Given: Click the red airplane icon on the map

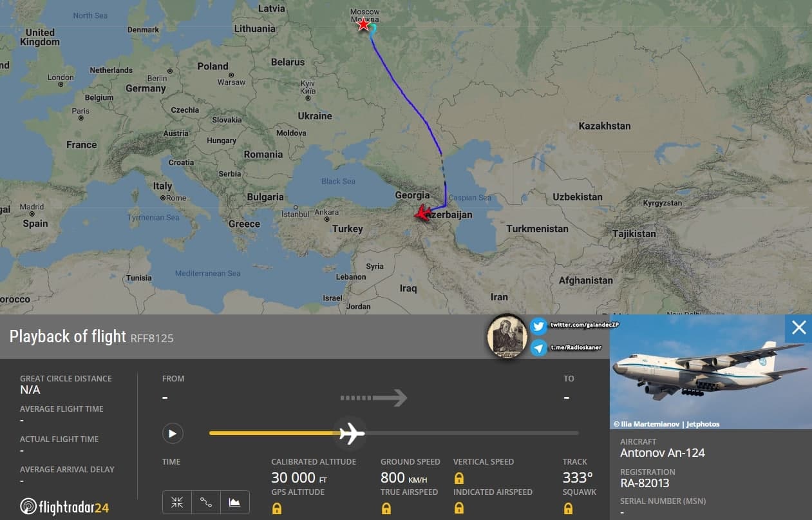Looking at the screenshot, I should (x=422, y=213).
